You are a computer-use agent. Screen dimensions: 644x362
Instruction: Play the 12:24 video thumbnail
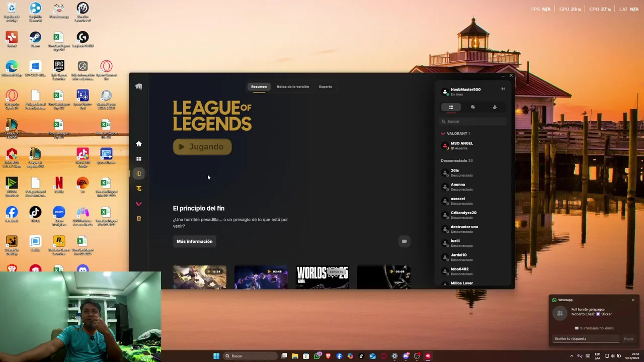(x=200, y=277)
